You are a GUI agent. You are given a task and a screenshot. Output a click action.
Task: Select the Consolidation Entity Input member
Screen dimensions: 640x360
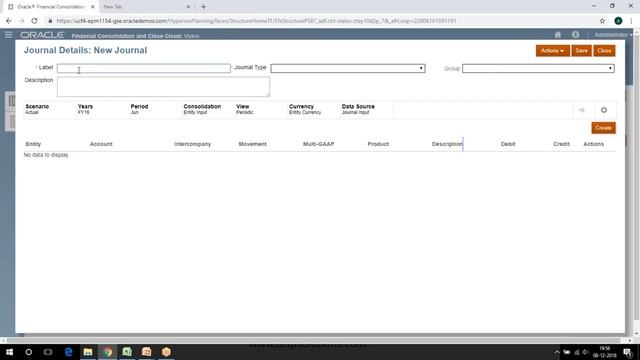coord(202,109)
